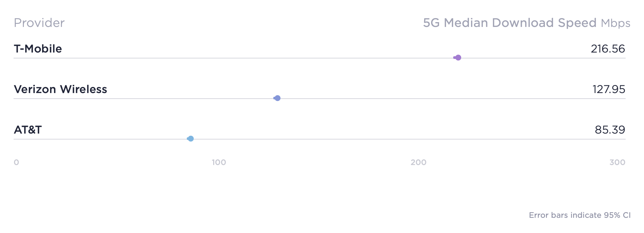
Task: Click the 85.39 speed value
Action: 610,130
